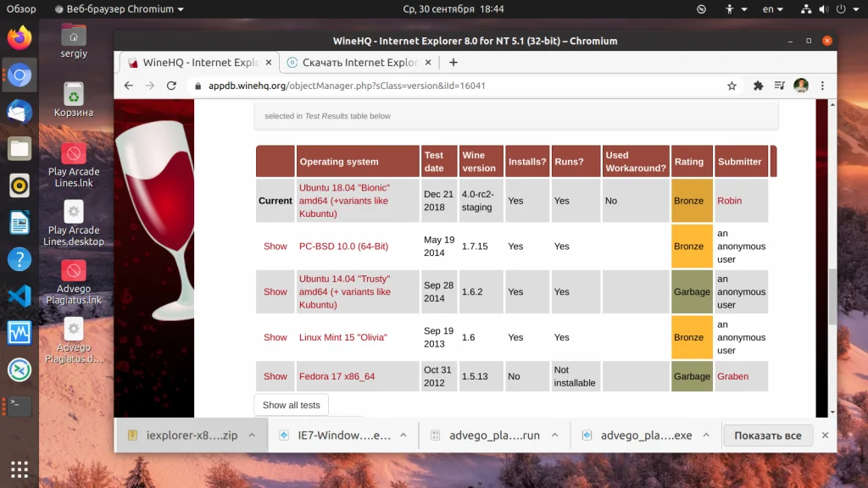
Task: Open the Files manager dock icon
Action: click(x=19, y=149)
